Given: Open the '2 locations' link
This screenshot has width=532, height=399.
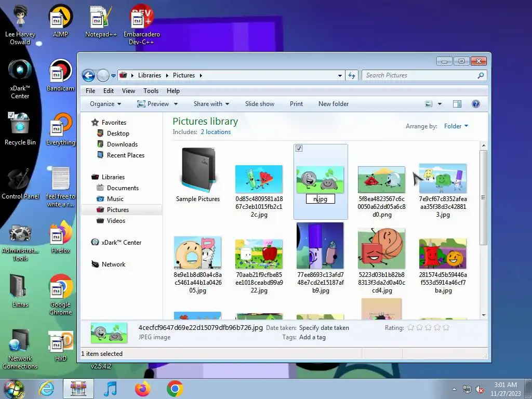Looking at the screenshot, I should click(x=216, y=132).
